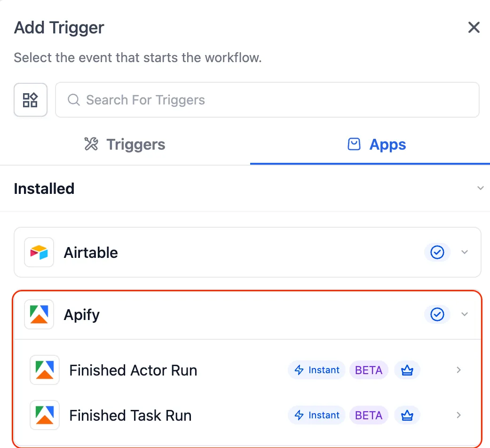Click the Finished Task Run Apify icon
Viewport: 490px width, 448px height.
(45, 415)
